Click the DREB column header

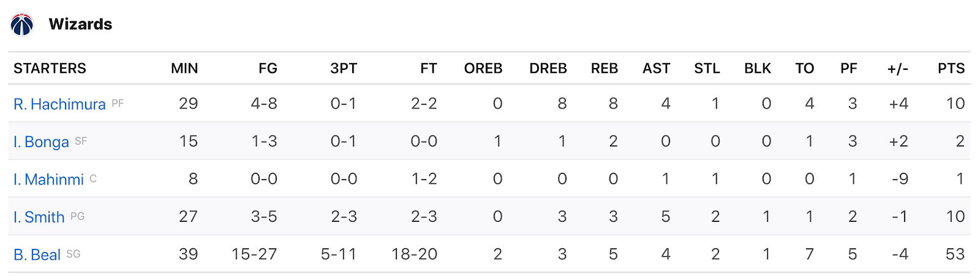tap(548, 68)
